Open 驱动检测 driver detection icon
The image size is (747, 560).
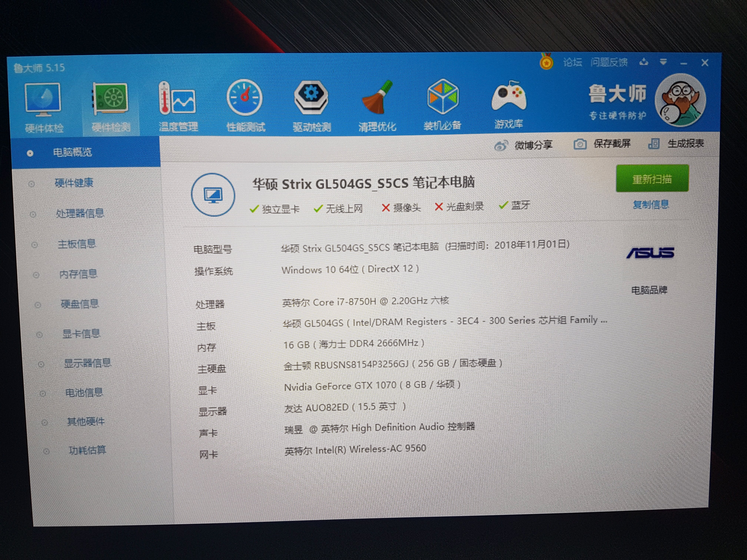[311, 106]
